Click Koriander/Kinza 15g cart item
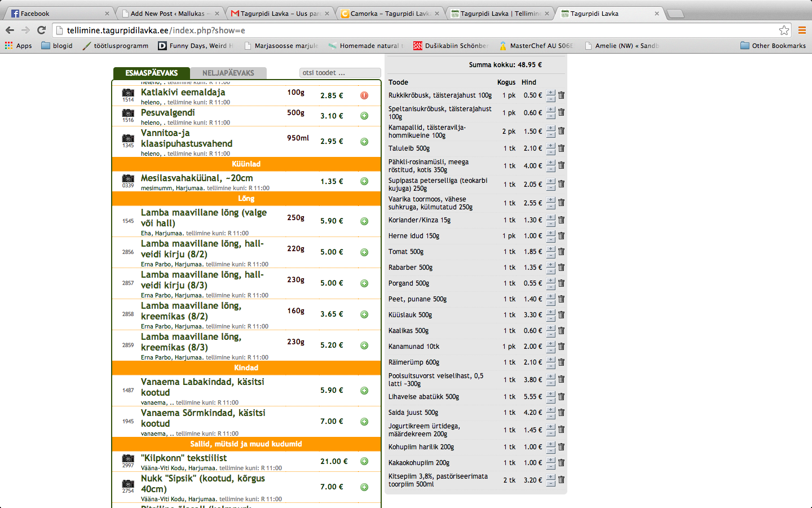Screen dimensions: 812x508 click(x=420, y=220)
